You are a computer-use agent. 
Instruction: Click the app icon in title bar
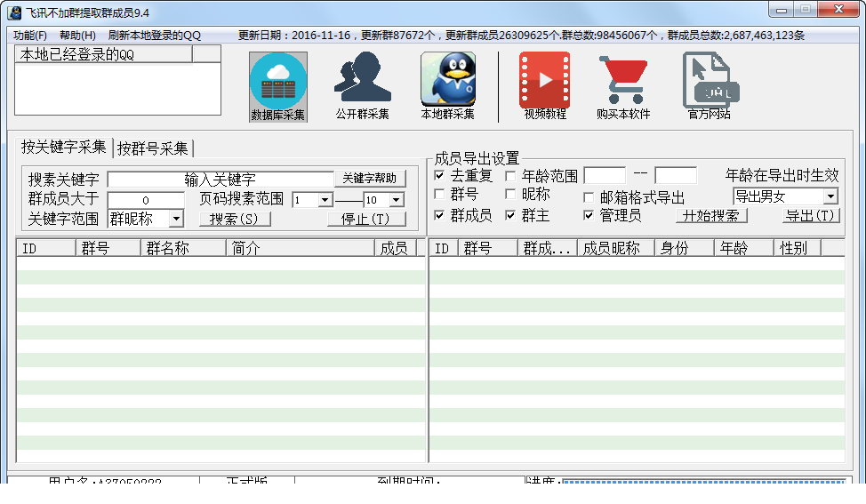15,12
